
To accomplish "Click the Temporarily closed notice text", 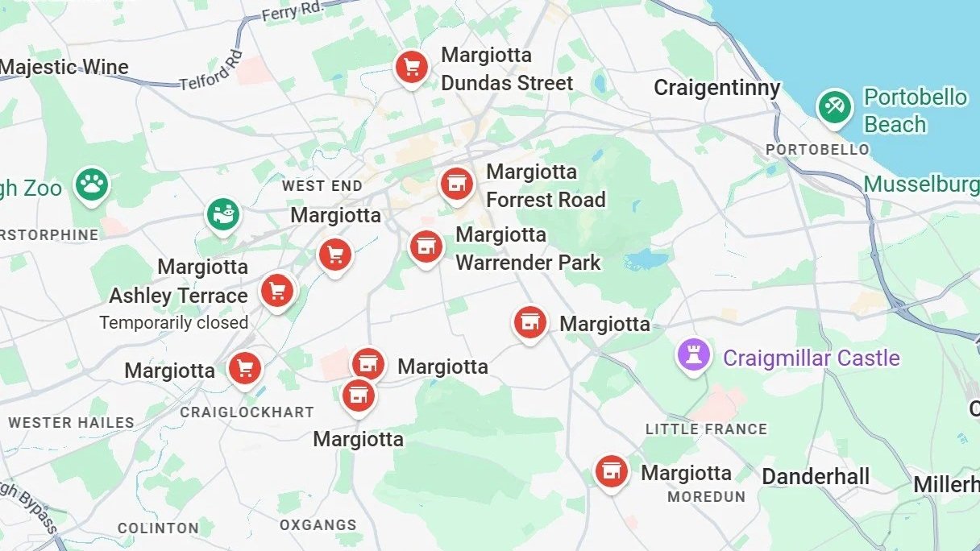I will pos(173,323).
